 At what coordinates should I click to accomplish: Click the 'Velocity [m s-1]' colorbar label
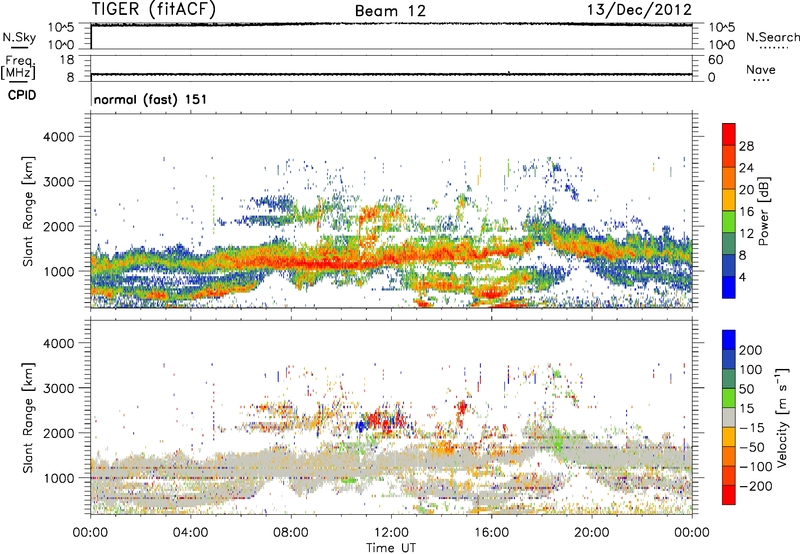tap(782, 417)
